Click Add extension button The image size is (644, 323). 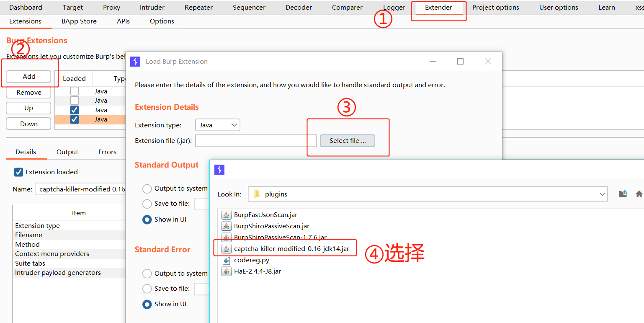coord(29,77)
